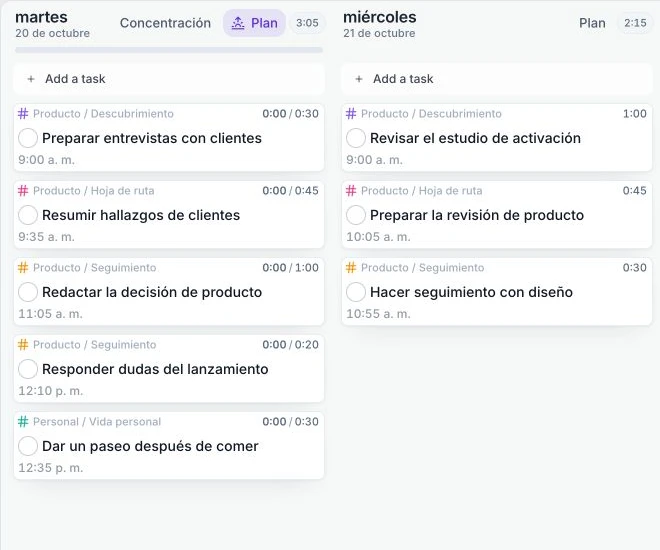The image size is (660, 550).
Task: Complete the Dar un paseo después de comer task
Action: click(x=28, y=446)
